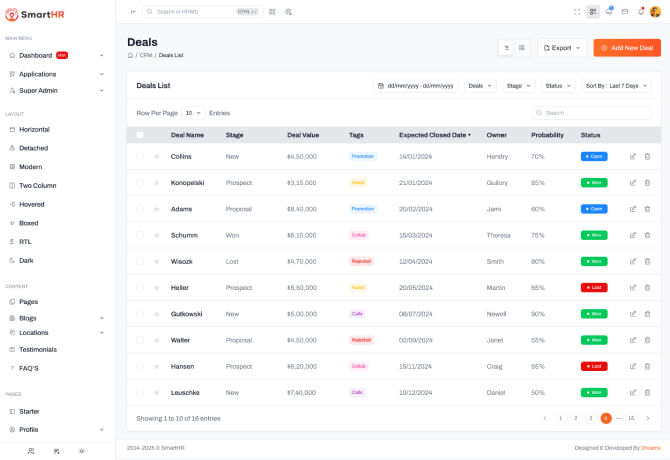Screen dimensions: 670x460
Task: Open the Row Per Page dropdown
Action: point(192,113)
